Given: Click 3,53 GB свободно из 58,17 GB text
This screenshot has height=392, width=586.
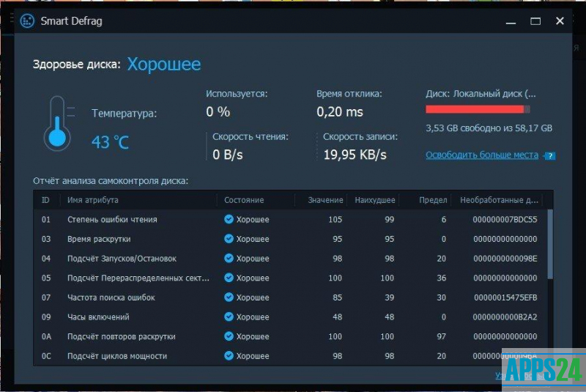Looking at the screenshot, I should coord(489,128).
